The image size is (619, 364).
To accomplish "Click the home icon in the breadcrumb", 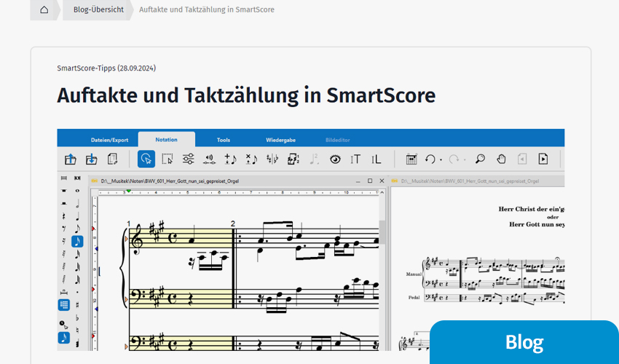I will coord(44,10).
